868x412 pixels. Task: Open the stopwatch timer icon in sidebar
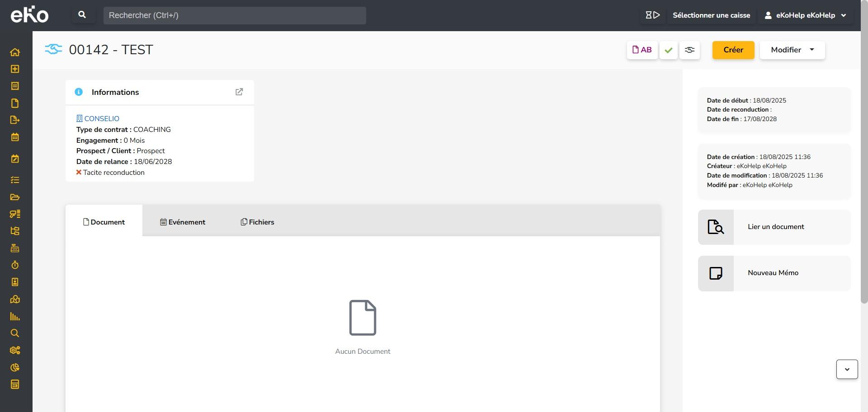(15, 265)
